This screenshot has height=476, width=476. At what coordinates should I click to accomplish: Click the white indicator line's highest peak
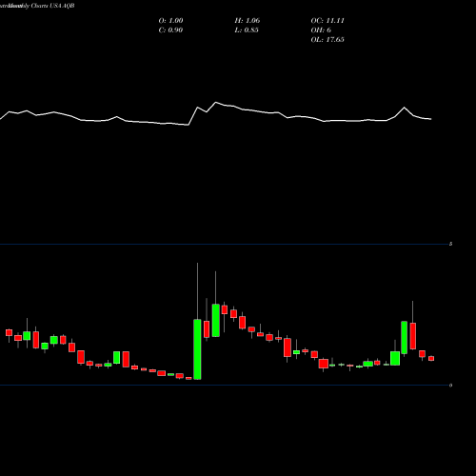[216, 102]
